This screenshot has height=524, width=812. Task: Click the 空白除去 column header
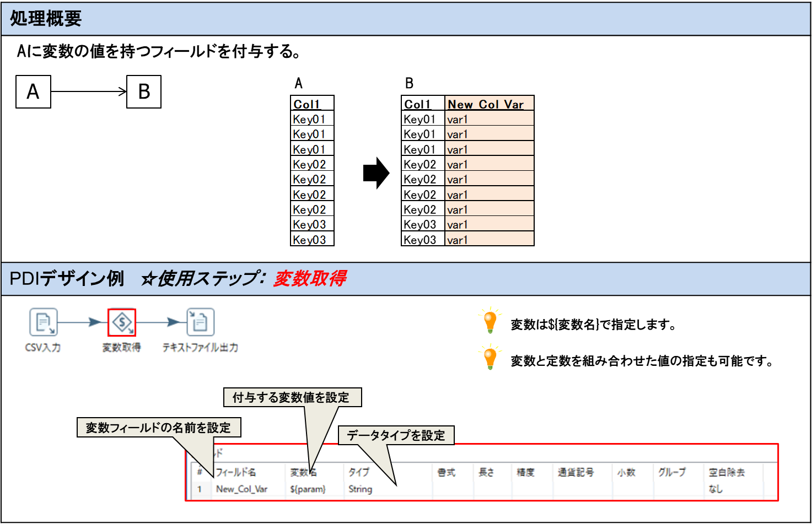pyautogui.click(x=727, y=472)
